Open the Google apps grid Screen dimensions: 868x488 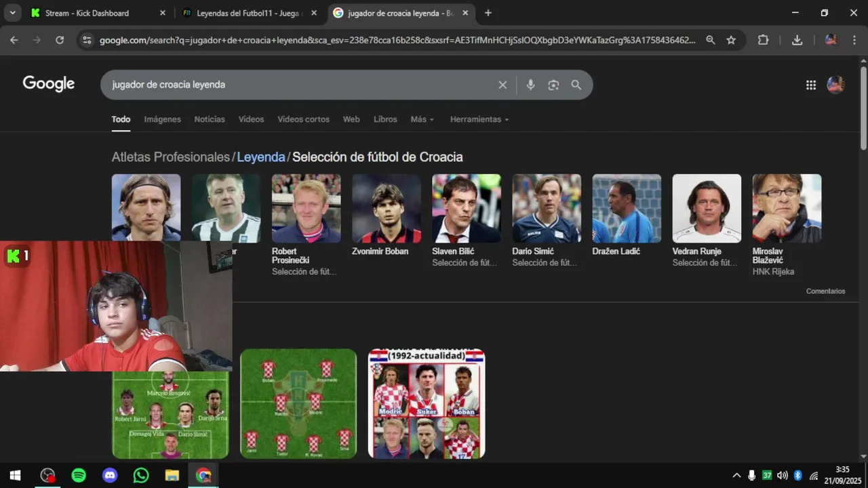pyautogui.click(x=811, y=85)
